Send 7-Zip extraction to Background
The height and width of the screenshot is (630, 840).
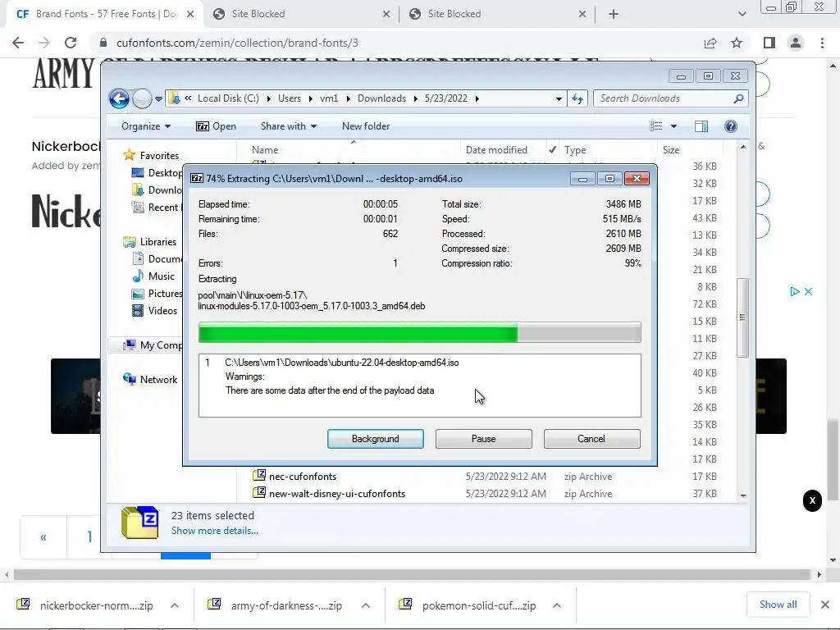pyautogui.click(x=375, y=439)
